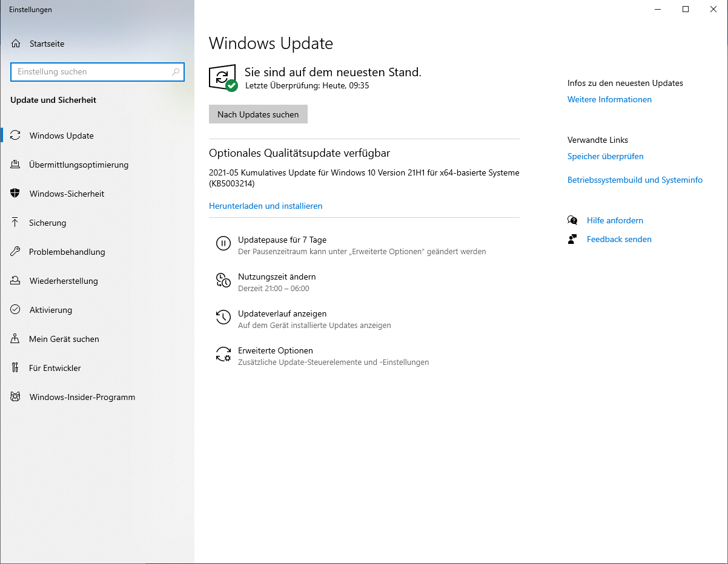
Task: Focus the Einstellung suchen search field
Action: [98, 72]
